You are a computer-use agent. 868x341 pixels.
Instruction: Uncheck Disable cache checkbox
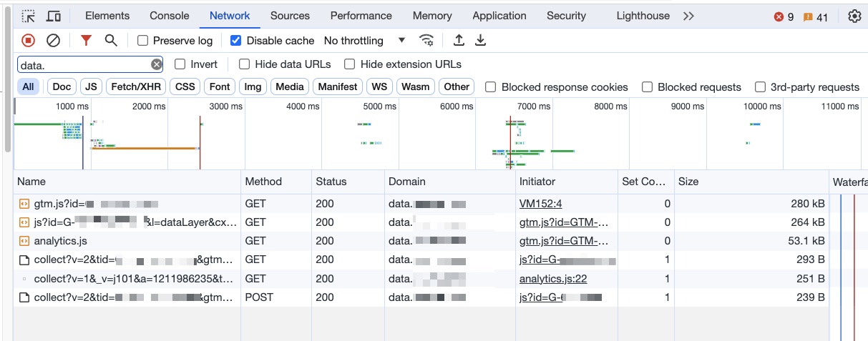coord(235,41)
